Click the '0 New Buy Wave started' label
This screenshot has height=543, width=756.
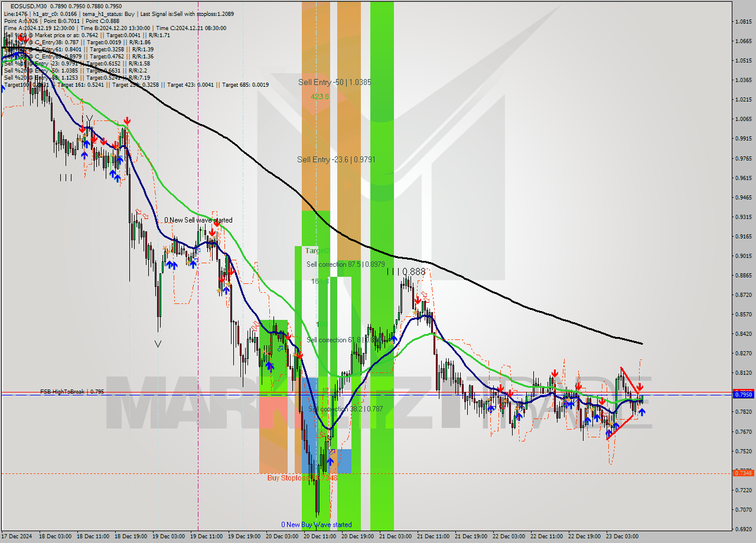tap(317, 525)
